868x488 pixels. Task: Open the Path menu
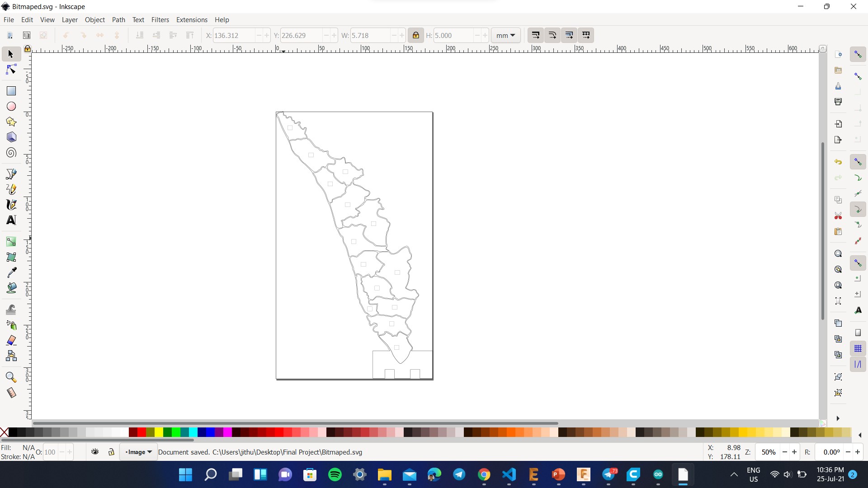(118, 20)
